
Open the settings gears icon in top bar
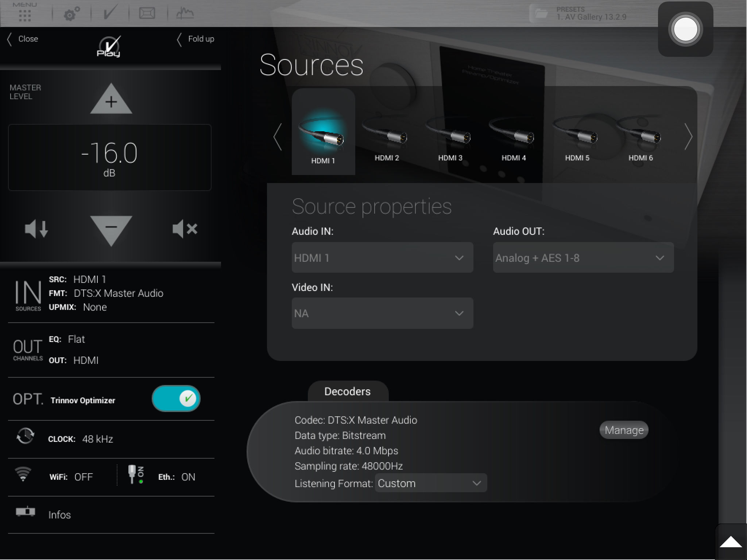pos(72,14)
